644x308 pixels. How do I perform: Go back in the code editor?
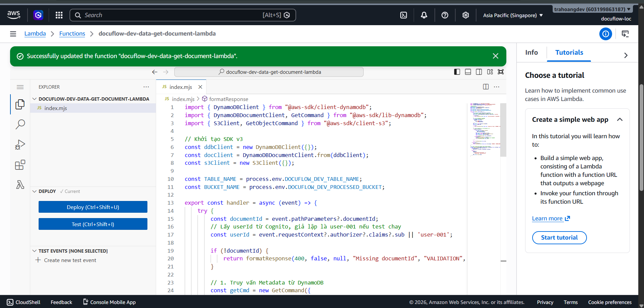[x=154, y=72]
